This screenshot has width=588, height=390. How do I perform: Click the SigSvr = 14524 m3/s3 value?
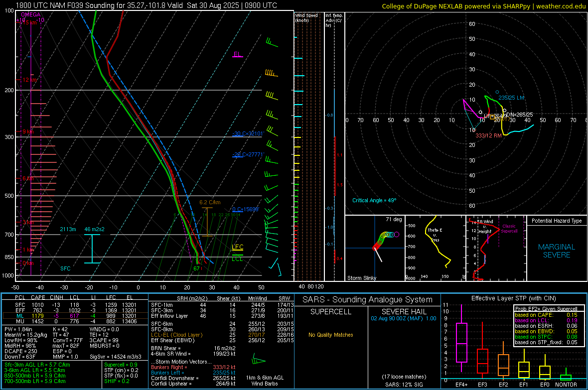click(116, 357)
